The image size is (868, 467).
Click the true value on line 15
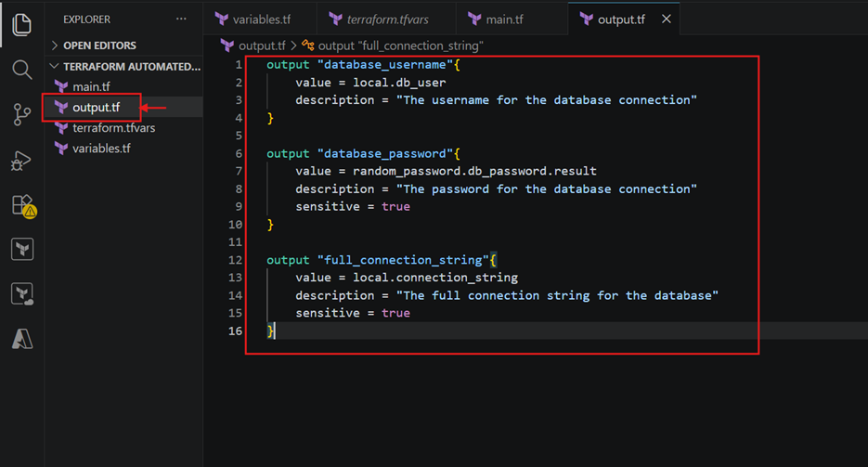(x=395, y=313)
